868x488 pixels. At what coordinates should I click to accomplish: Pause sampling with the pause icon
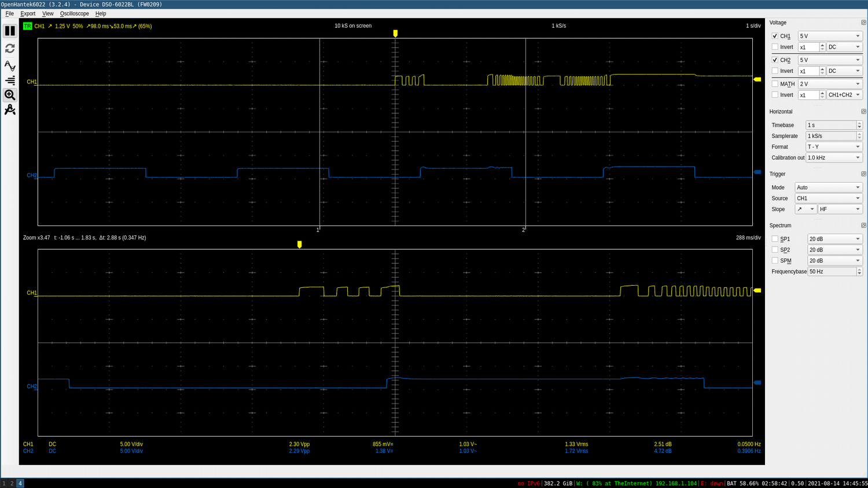pos(10,31)
